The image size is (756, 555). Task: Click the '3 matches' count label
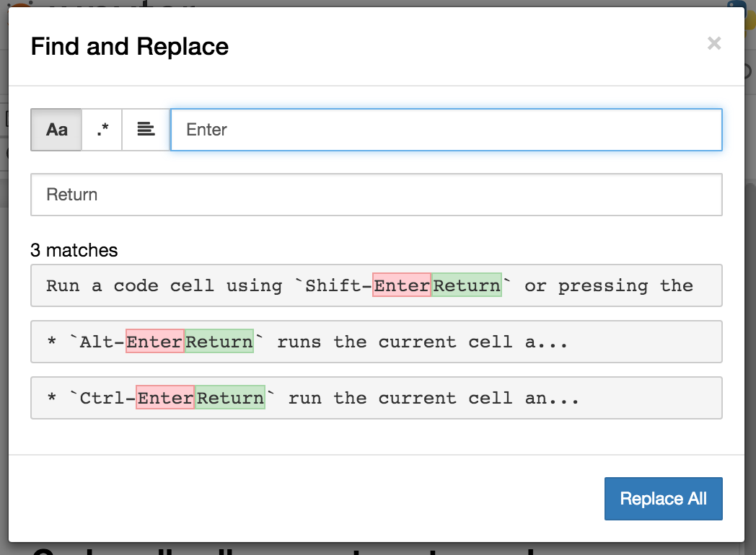[74, 250]
